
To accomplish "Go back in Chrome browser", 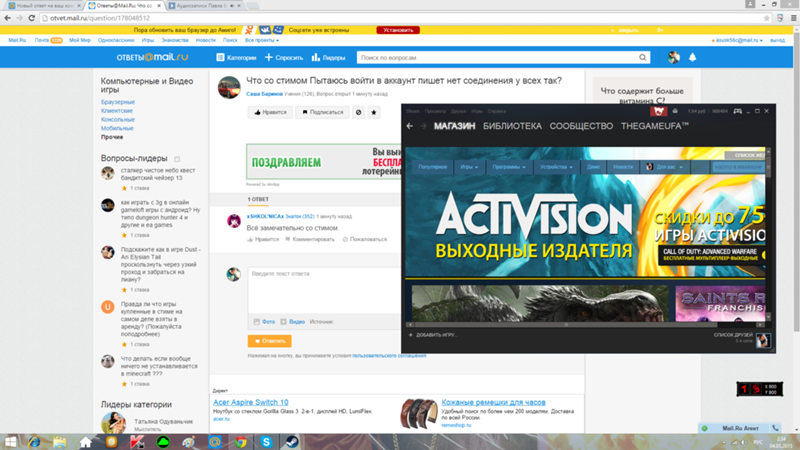I will (7, 18).
